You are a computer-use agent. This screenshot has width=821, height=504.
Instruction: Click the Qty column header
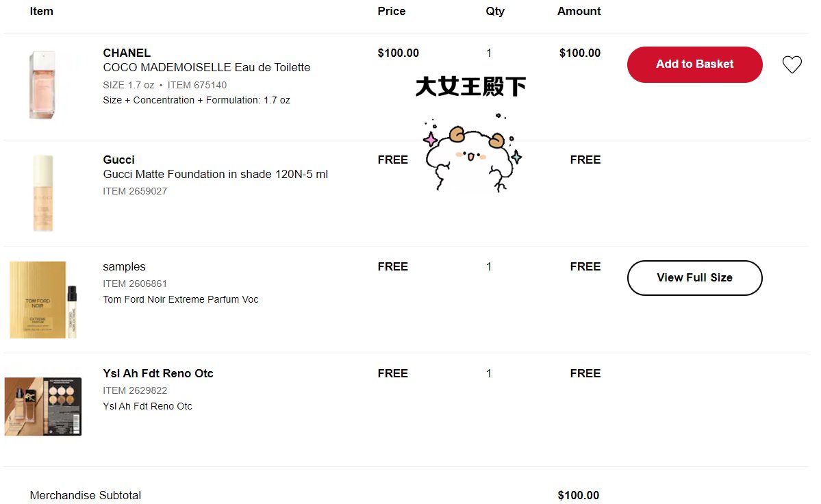494,11
